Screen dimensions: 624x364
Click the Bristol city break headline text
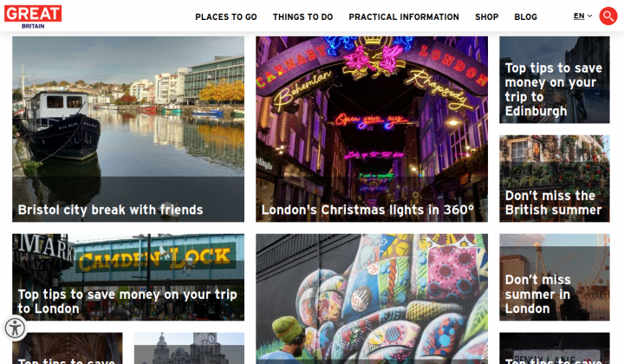pos(111,210)
